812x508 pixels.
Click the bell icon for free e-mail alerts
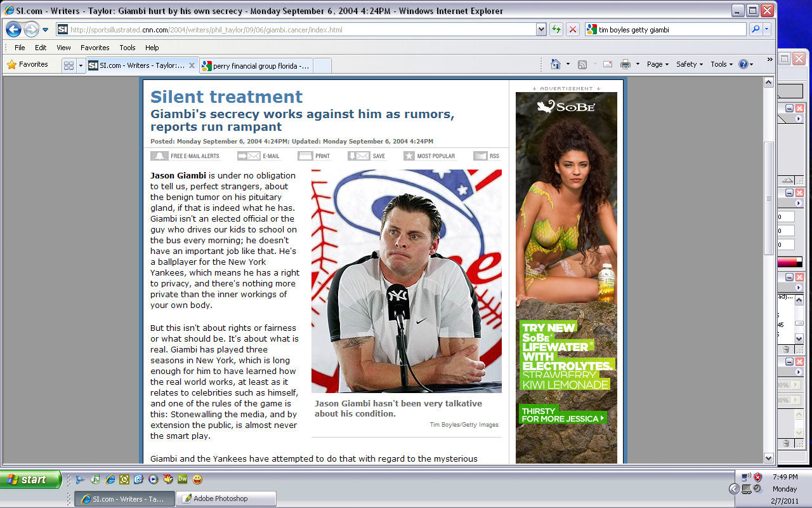pyautogui.click(x=159, y=156)
